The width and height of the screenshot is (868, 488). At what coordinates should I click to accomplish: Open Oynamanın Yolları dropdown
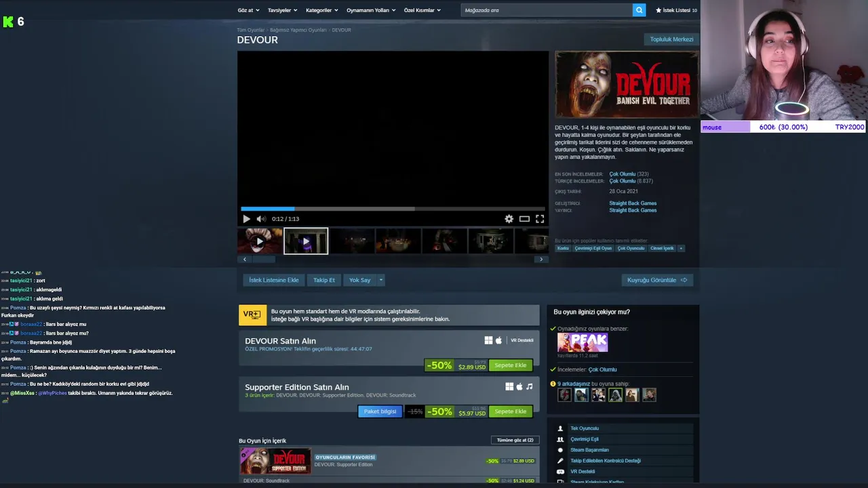[371, 10]
